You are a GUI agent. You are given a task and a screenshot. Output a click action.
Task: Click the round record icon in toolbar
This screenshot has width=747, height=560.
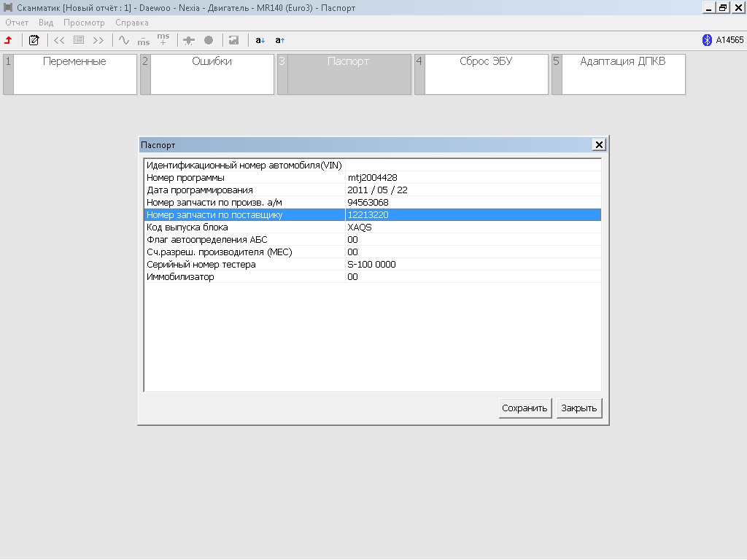point(209,40)
